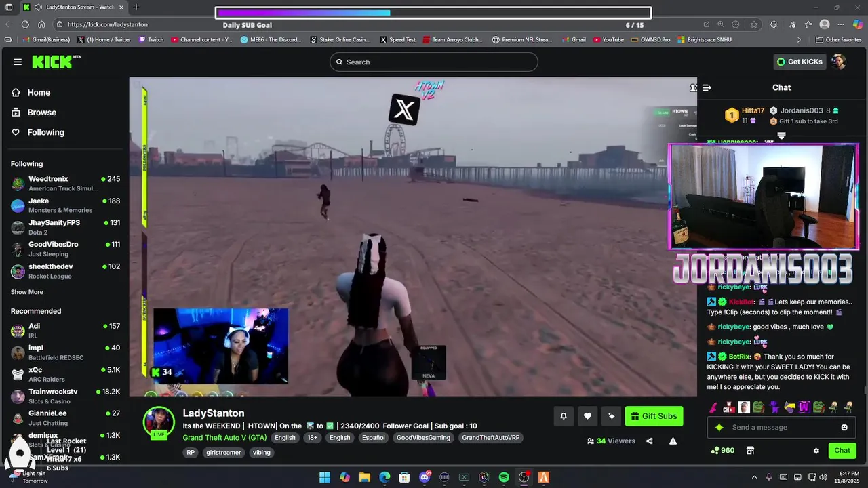The image size is (868, 488).
Task: Open Other favorites folder
Action: pyautogui.click(x=839, y=40)
